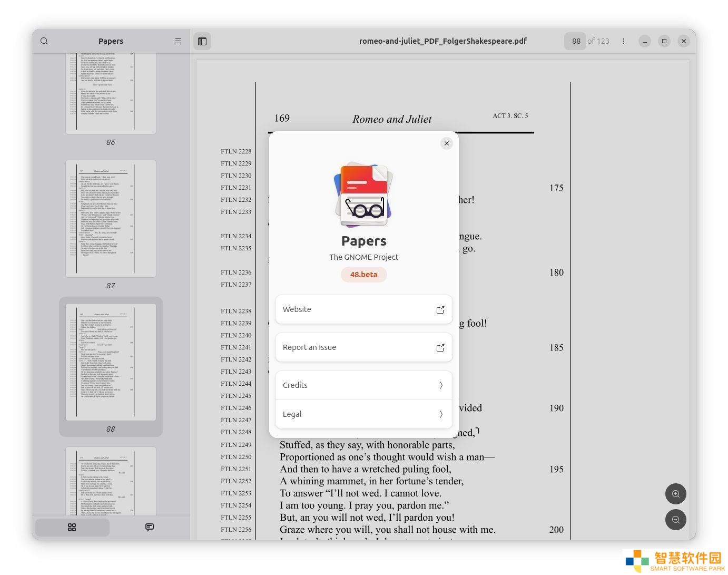Click the line 'A whining mammet, in her fortune's tender,'

[371, 481]
